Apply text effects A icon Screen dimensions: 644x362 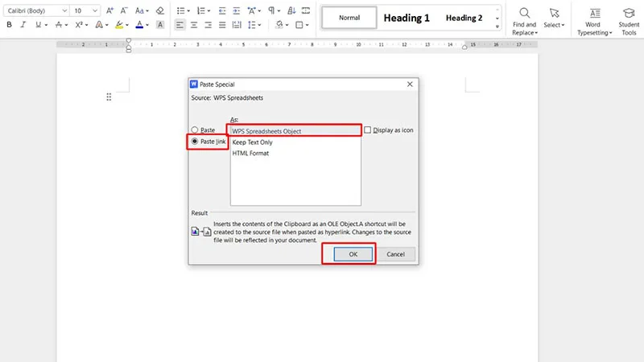98,25
